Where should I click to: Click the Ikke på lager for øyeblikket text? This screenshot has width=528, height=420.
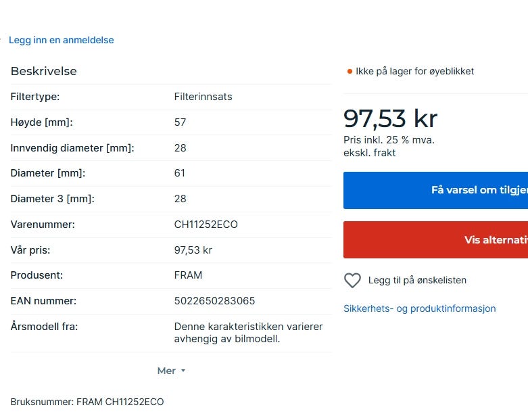click(414, 71)
